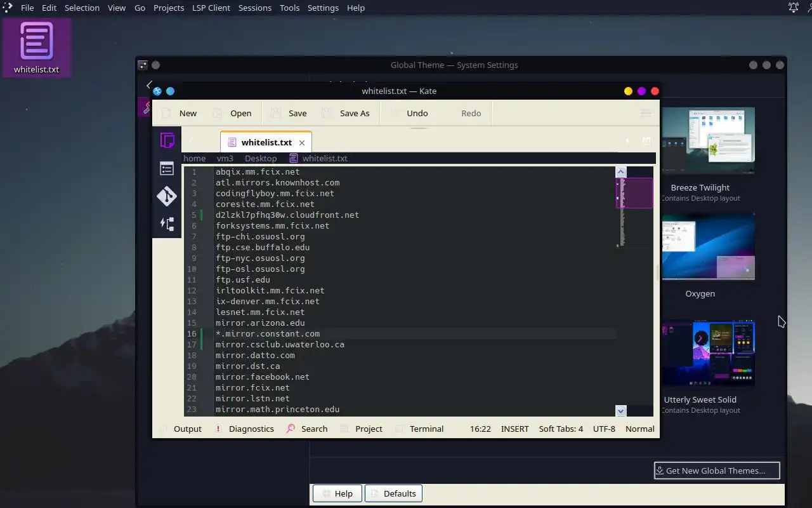Open the View menu
This screenshot has width=812, height=508.
tap(117, 8)
